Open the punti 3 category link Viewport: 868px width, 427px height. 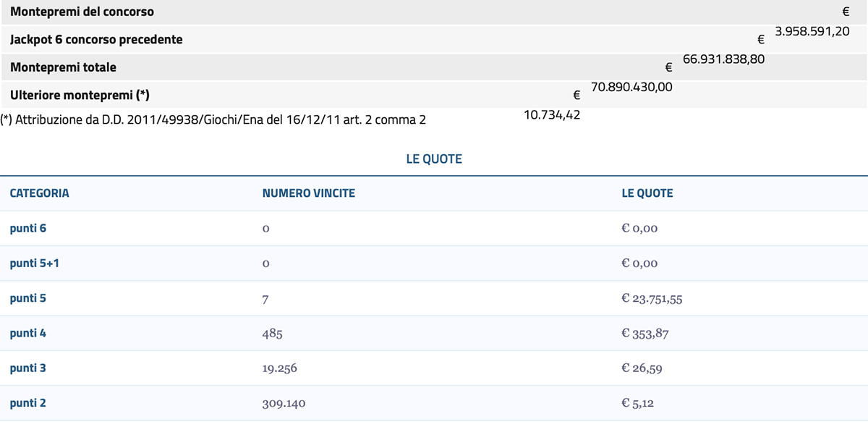(27, 368)
